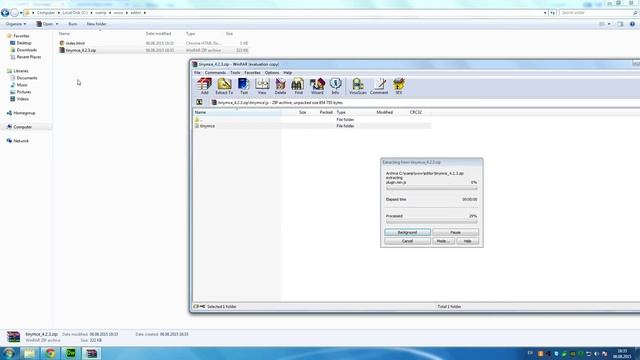Open the WinRAR Options menu
This screenshot has width=640, height=360.
tap(272, 73)
